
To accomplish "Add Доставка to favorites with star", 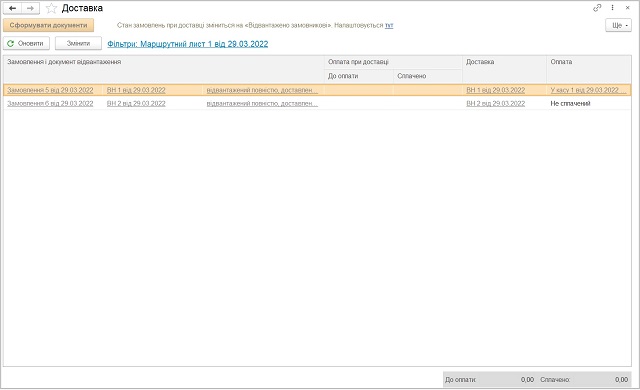I will coord(51,8).
